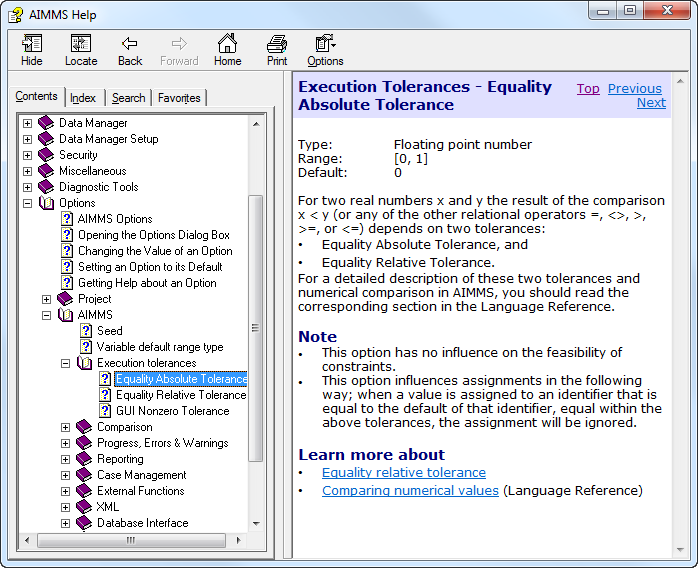Viewport: 698px width, 568px height.
Task: Click the External Functions book icon
Action: click(84, 491)
